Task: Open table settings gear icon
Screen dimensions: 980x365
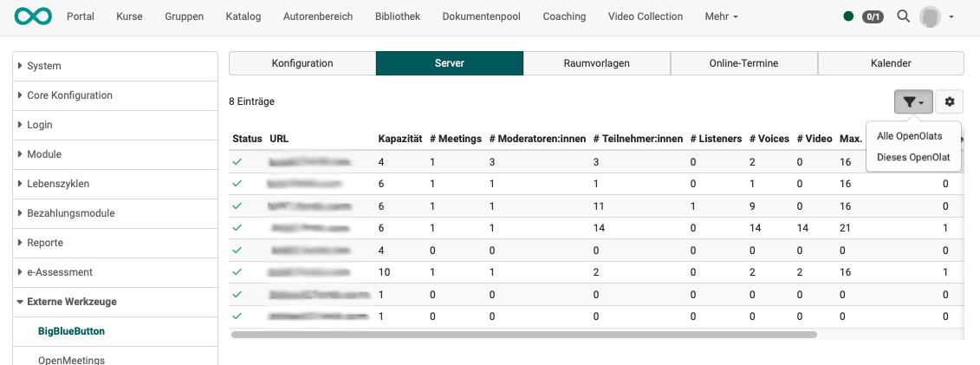Action: (x=950, y=101)
